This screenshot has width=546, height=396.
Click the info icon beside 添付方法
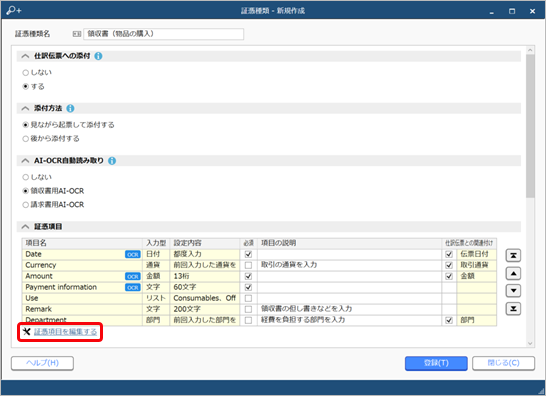(70, 108)
